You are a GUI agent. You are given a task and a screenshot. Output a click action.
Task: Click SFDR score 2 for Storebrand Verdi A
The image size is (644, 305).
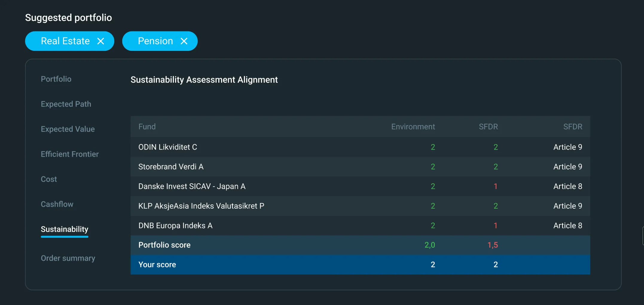(x=496, y=167)
